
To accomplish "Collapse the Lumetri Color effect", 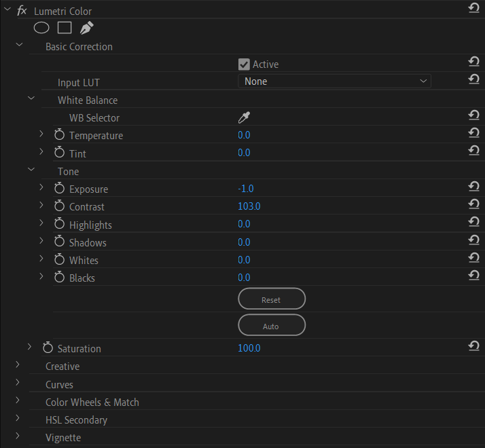I will 7,10.
